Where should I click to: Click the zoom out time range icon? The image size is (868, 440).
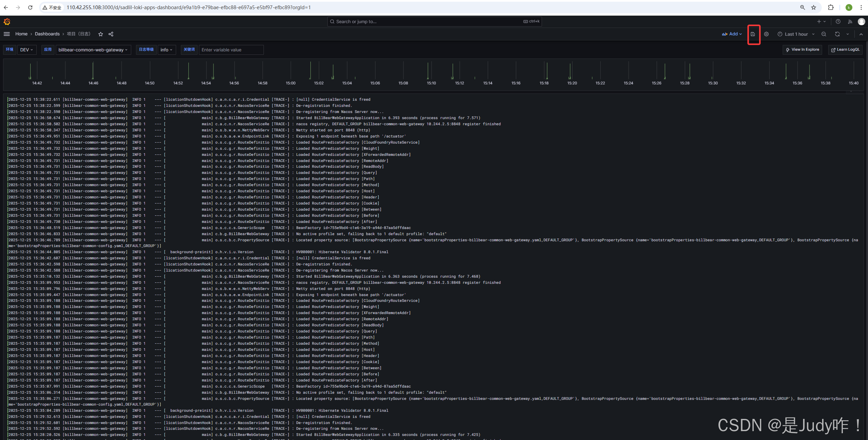pos(824,34)
